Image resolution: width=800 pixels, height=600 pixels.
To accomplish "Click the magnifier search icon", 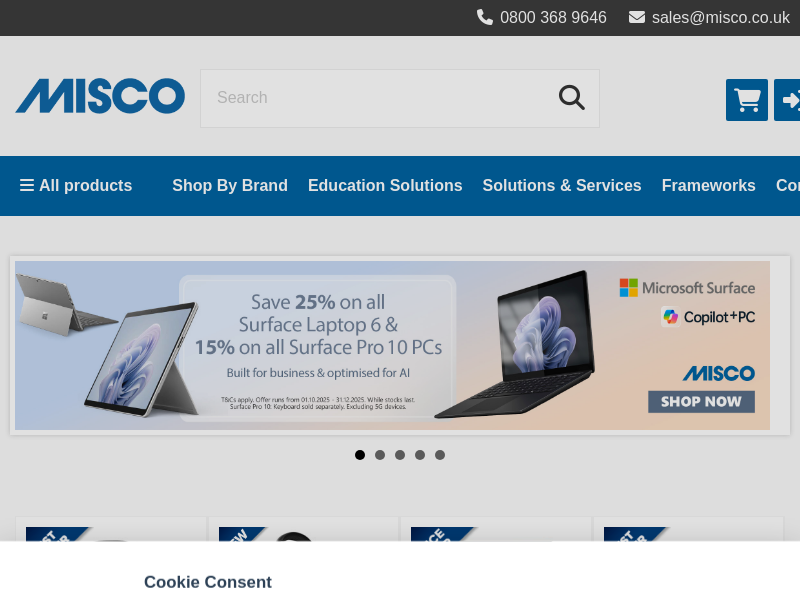I will (x=571, y=97).
